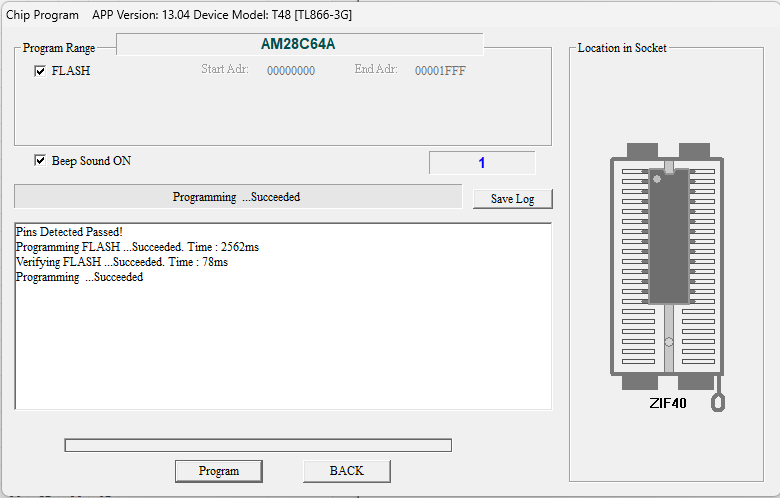The width and height of the screenshot is (780, 498).
Task: Click the Programming ...Succeeded status bar
Action: pos(237,197)
